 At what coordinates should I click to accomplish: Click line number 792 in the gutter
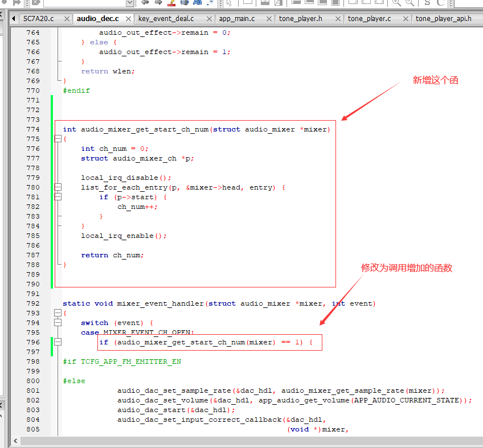(x=33, y=303)
